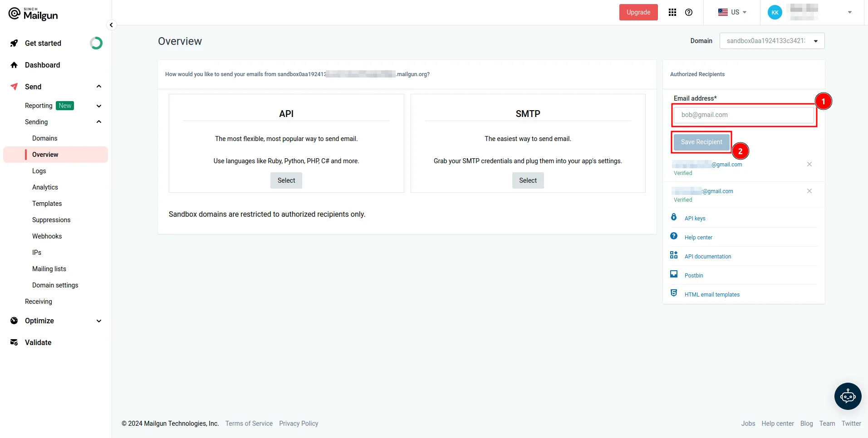This screenshot has width=868, height=438.
Task: Open Receiving in the sidebar
Action: [x=39, y=302]
